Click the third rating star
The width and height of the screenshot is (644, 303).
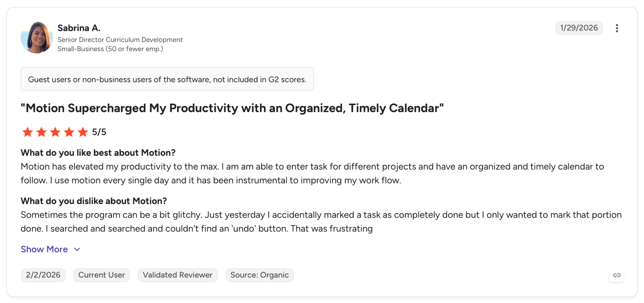pos(55,132)
